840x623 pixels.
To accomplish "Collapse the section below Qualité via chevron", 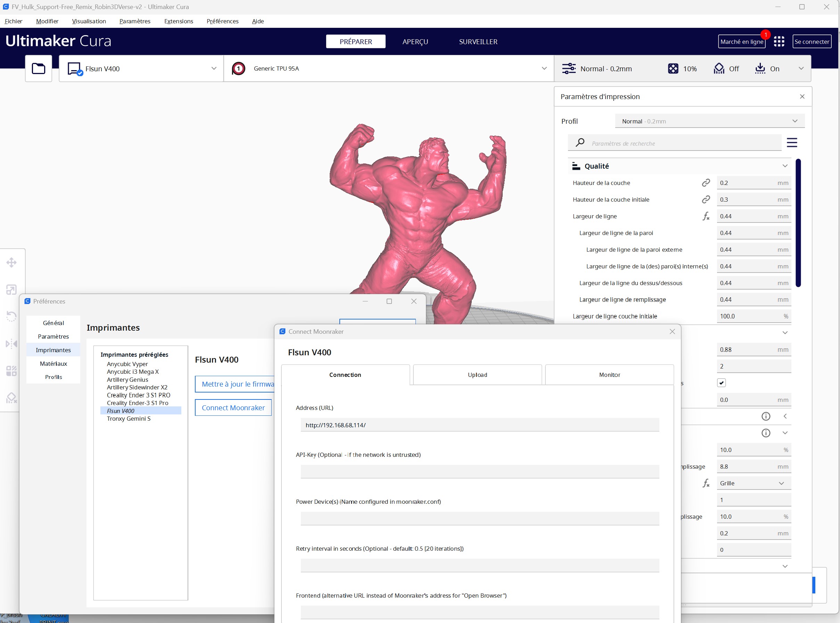I will (785, 333).
